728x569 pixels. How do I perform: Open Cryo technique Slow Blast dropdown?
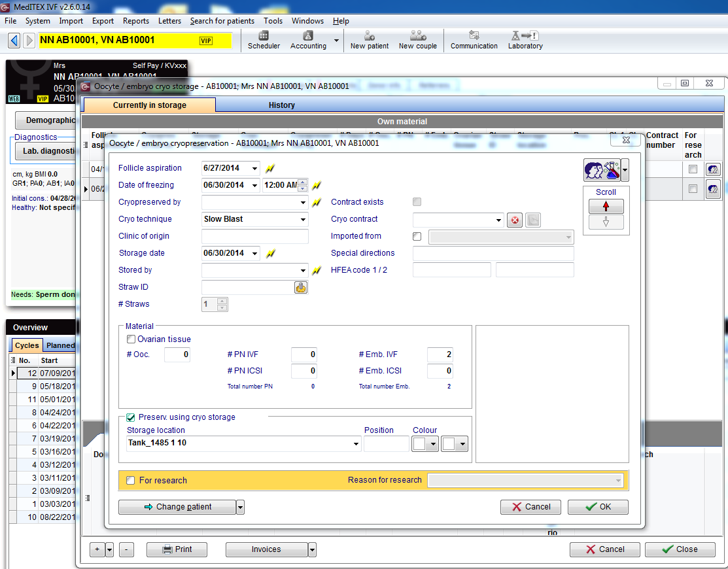tap(303, 219)
